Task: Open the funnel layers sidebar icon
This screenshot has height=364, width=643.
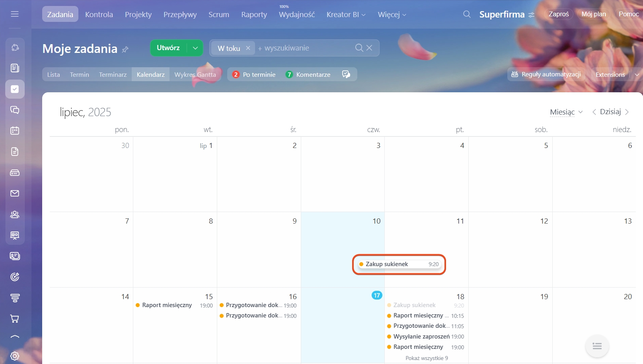Action: tap(15, 298)
